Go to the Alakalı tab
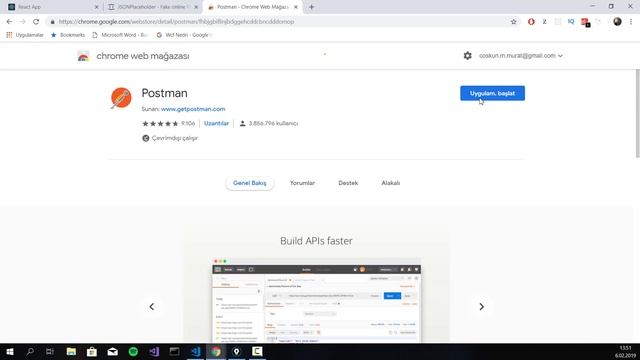Image resolution: width=640 pixels, height=360 pixels. click(391, 183)
